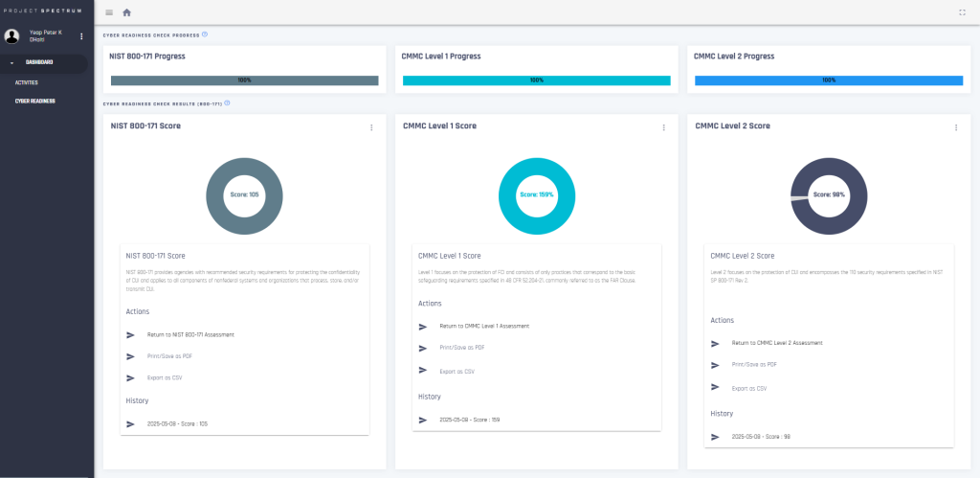Toggle fullscreen icon at top right
980x478 pixels.
(962, 12)
